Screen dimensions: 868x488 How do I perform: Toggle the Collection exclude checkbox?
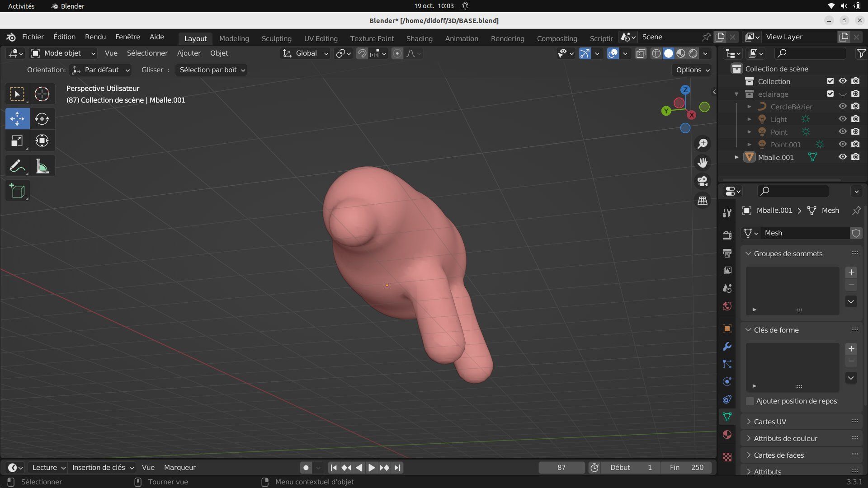[830, 81]
